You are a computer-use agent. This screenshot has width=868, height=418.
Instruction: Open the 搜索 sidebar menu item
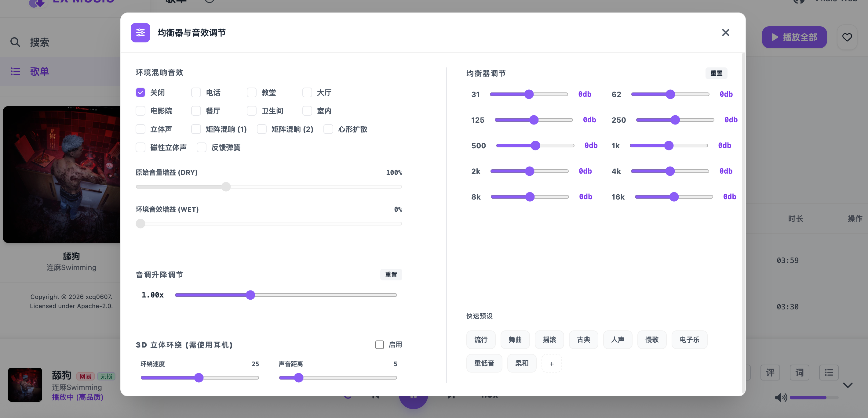pos(39,42)
